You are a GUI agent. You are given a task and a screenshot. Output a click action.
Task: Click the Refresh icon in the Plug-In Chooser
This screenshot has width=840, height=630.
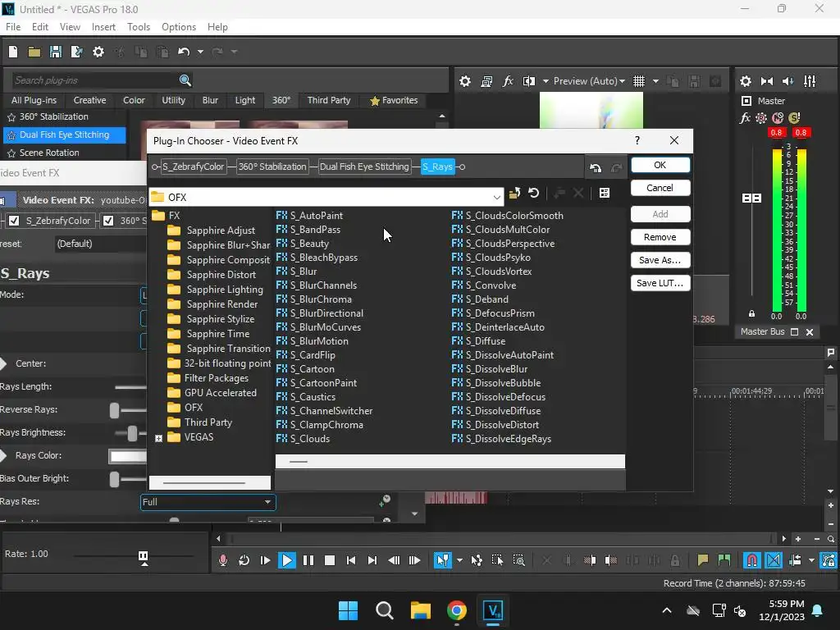pos(533,193)
